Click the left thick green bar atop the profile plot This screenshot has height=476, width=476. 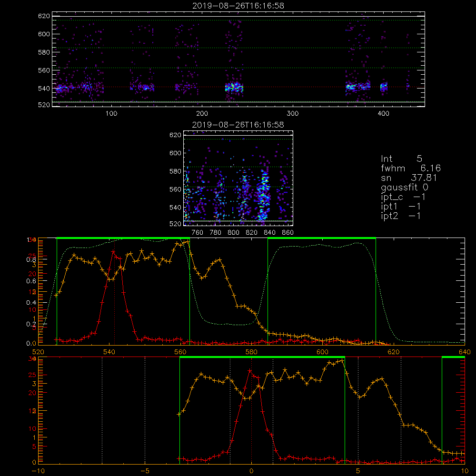(x=123, y=238)
